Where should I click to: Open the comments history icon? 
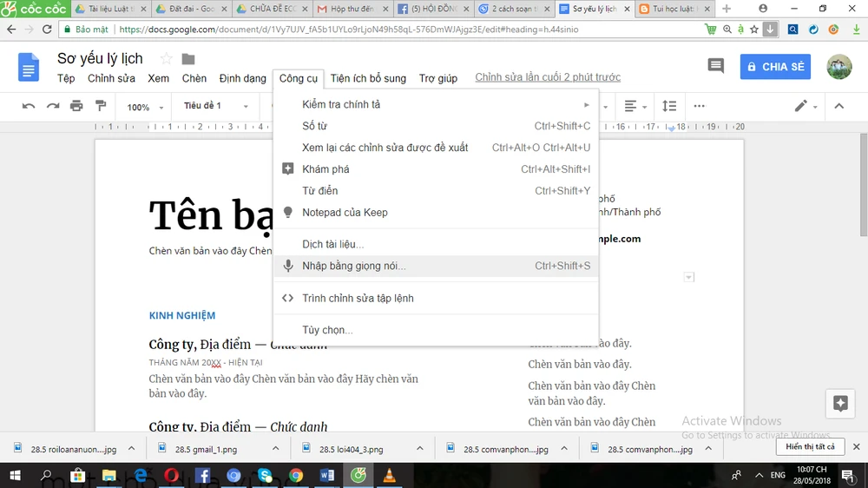pyautogui.click(x=715, y=67)
